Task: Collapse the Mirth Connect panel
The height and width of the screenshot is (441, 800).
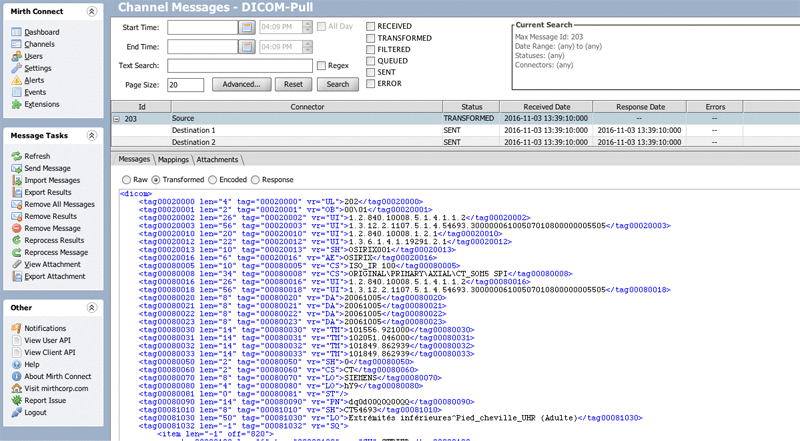Action: [92, 11]
